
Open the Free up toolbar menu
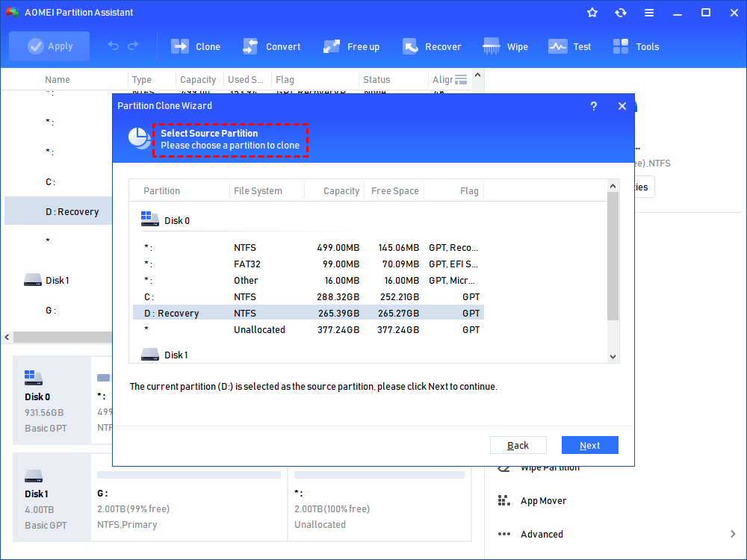pyautogui.click(x=352, y=46)
